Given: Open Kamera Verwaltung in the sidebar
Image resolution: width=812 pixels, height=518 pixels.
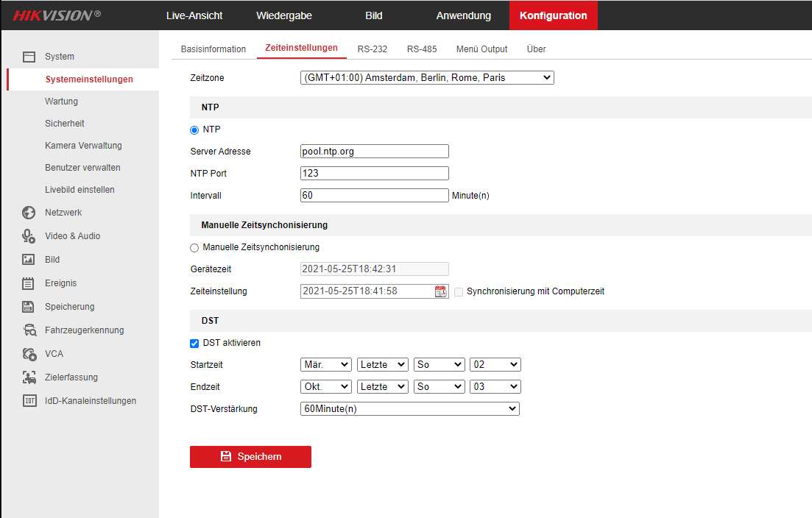Looking at the screenshot, I should 83,146.
